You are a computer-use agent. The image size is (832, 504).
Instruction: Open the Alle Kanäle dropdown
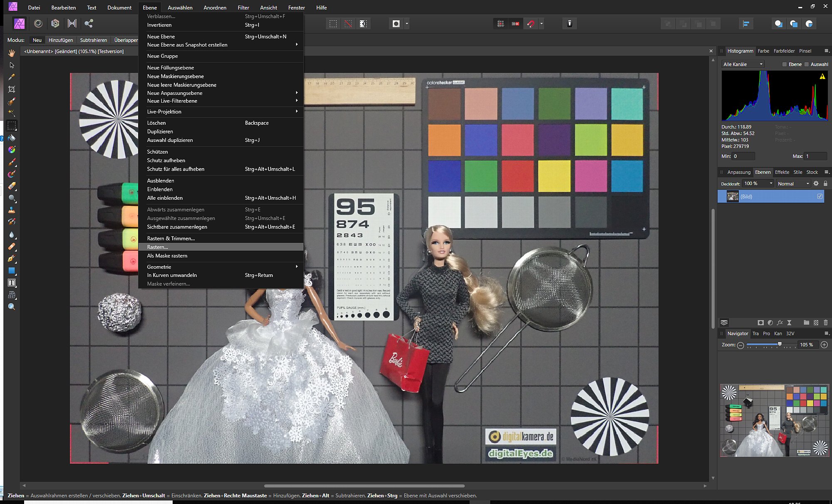click(x=743, y=64)
